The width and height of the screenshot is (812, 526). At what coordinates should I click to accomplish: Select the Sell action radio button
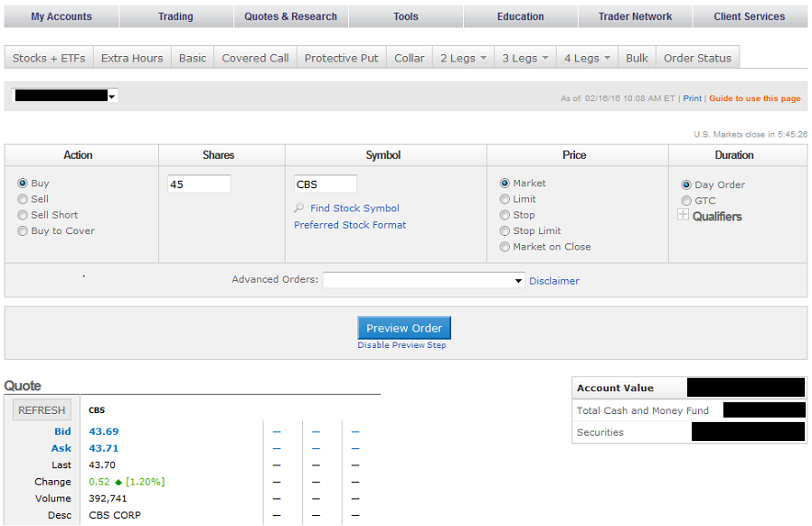[x=23, y=199]
